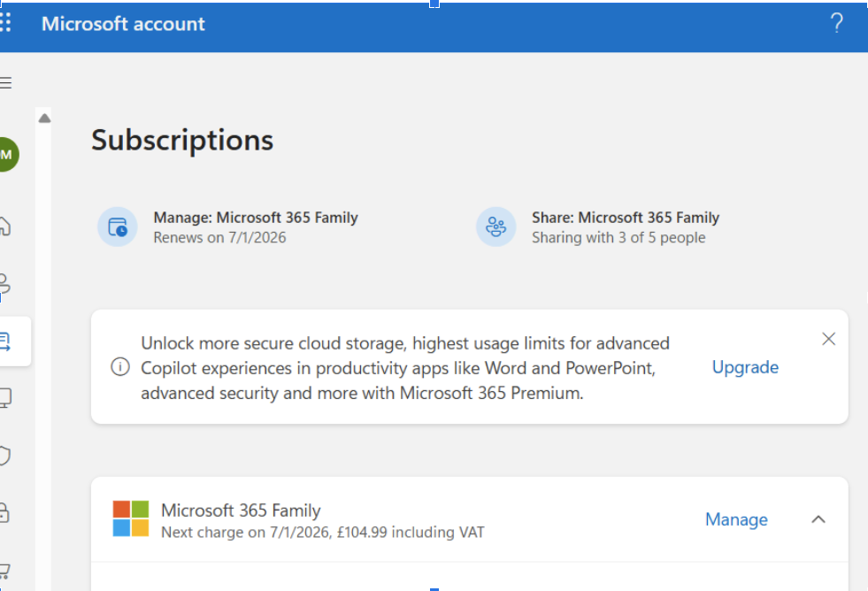This screenshot has height=591, width=868.
Task: Go to Home in the sidebar
Action: coord(5,226)
